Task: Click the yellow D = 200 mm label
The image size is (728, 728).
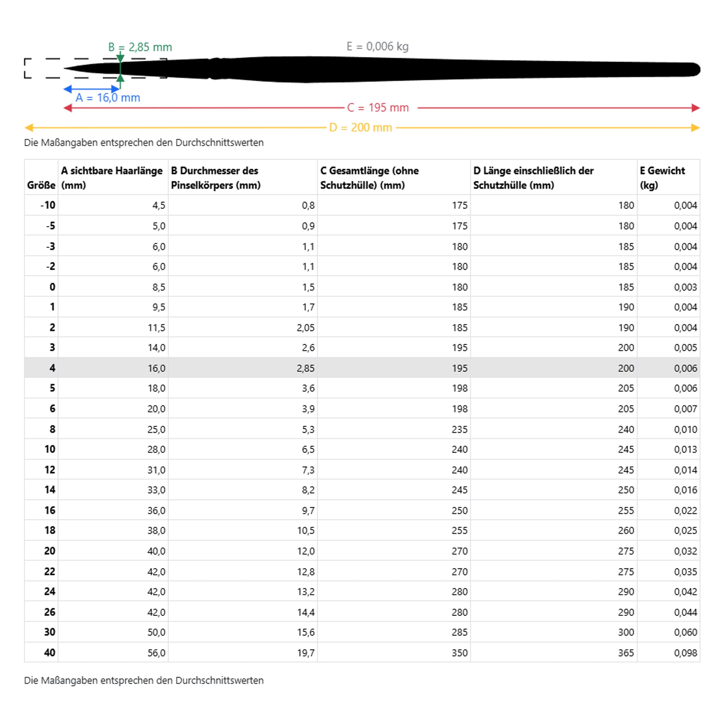Action: click(x=361, y=128)
